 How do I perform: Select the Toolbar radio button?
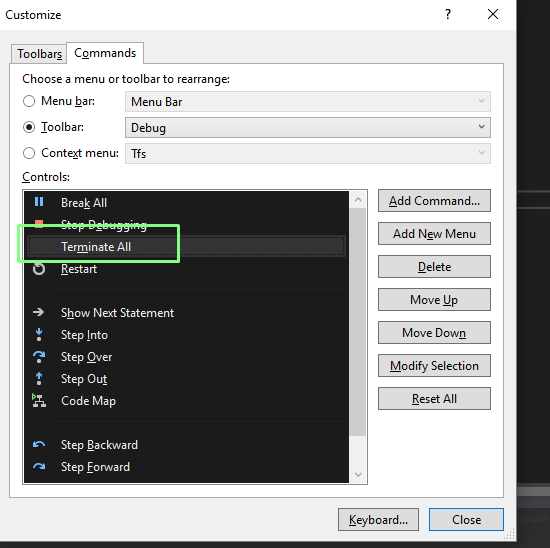[x=29, y=127]
